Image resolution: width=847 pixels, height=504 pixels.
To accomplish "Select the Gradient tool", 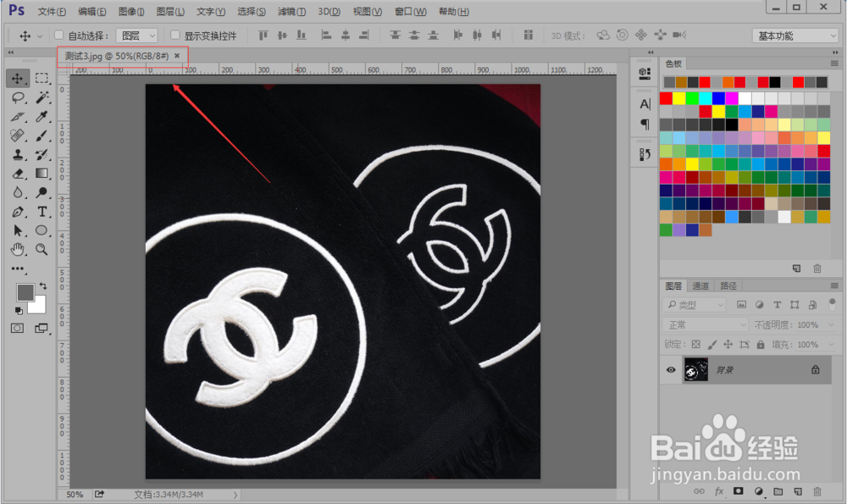I will tap(42, 174).
